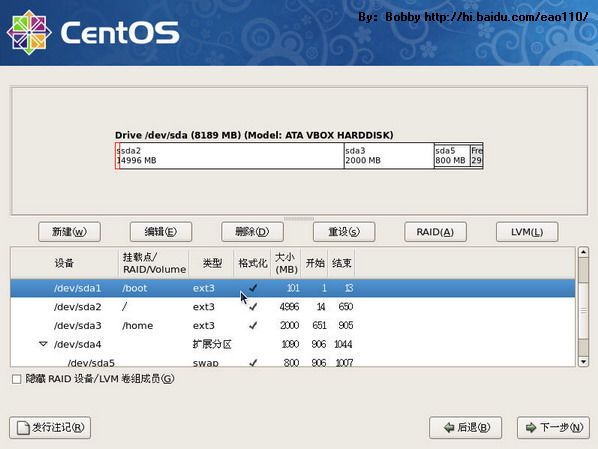The image size is (598, 449).
Task: Select the /dev/sda4 extended partition row
Action: [293, 344]
